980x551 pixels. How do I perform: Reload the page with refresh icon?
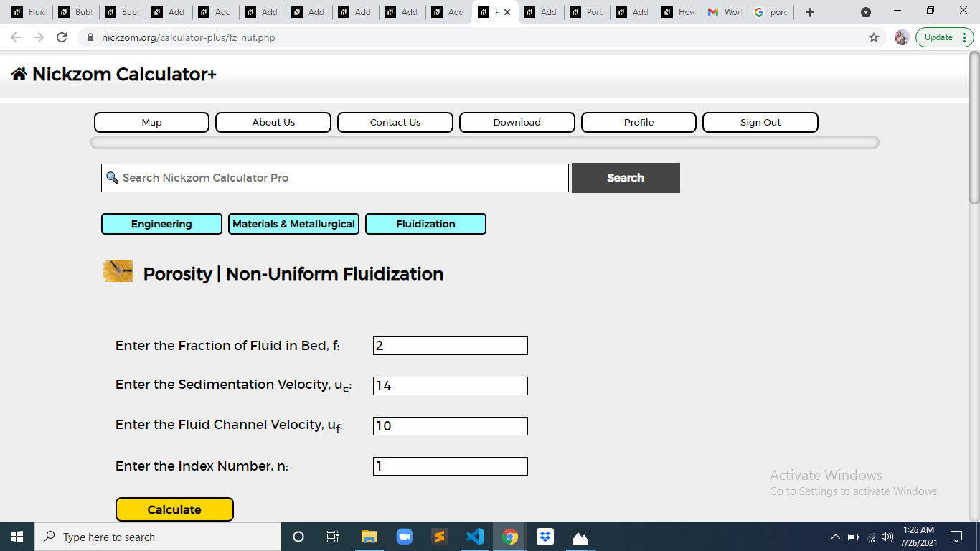62,37
